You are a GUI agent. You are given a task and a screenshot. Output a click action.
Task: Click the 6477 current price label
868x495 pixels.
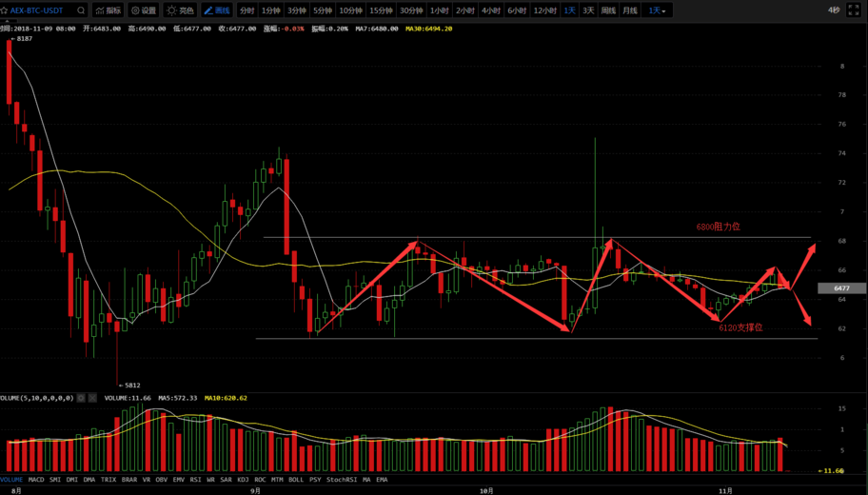pyautogui.click(x=841, y=287)
